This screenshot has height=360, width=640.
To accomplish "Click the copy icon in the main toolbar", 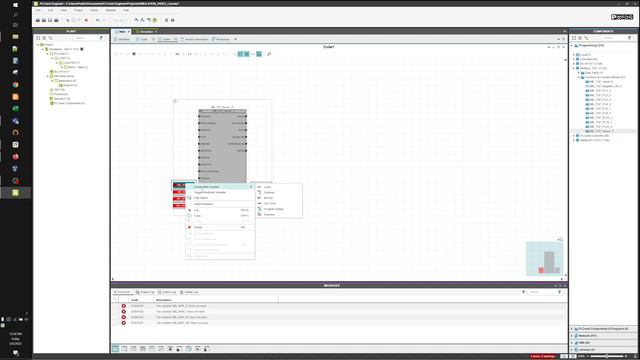I will (73, 20).
